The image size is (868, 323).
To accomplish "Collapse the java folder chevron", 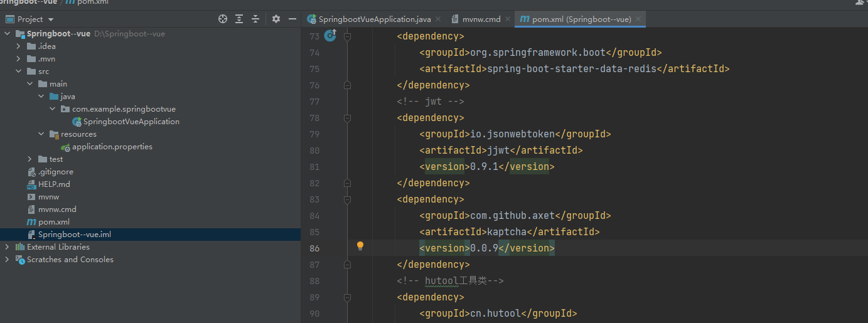I will click(x=41, y=97).
